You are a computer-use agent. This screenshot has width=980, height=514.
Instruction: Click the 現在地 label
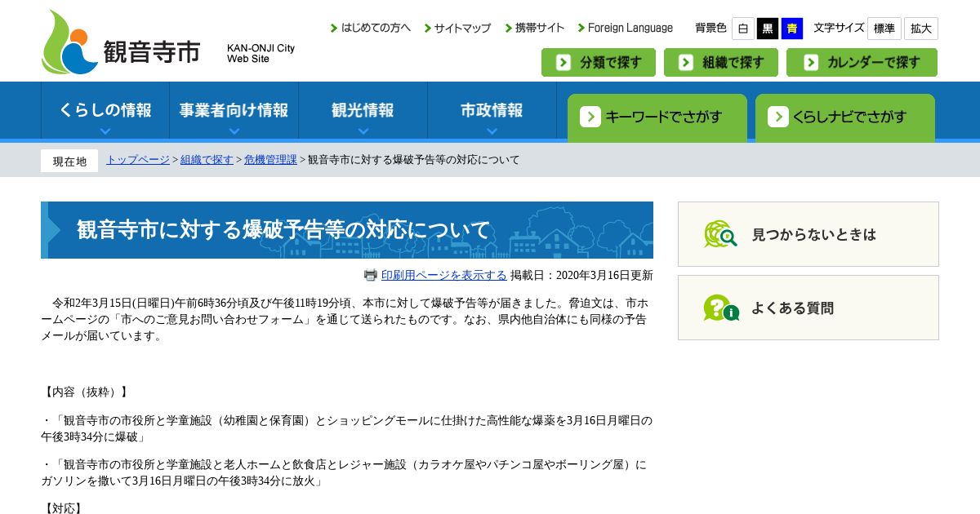tap(69, 161)
